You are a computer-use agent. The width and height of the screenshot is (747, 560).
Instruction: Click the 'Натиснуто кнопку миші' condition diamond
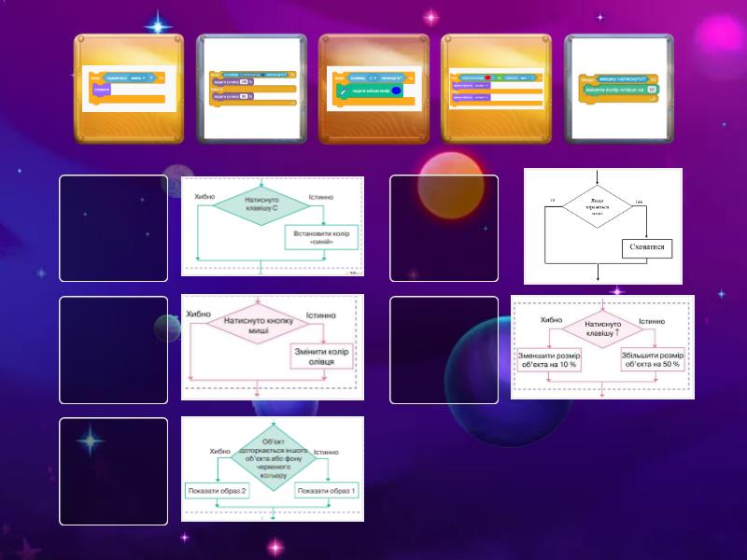258,326
